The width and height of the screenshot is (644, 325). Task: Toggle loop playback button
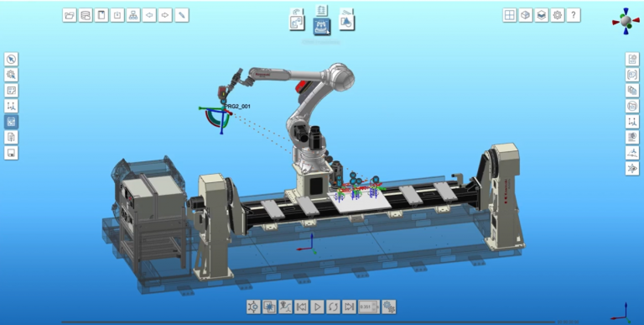pos(333,307)
